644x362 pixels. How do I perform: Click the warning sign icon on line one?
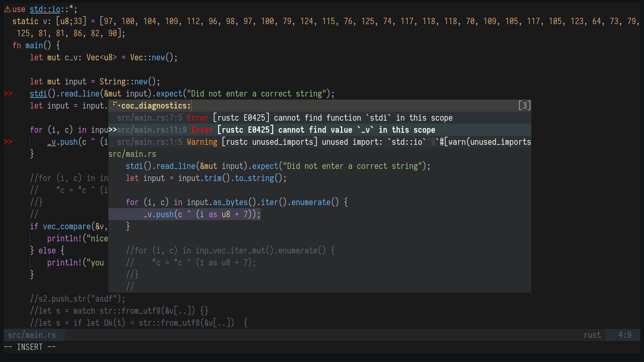click(x=7, y=9)
